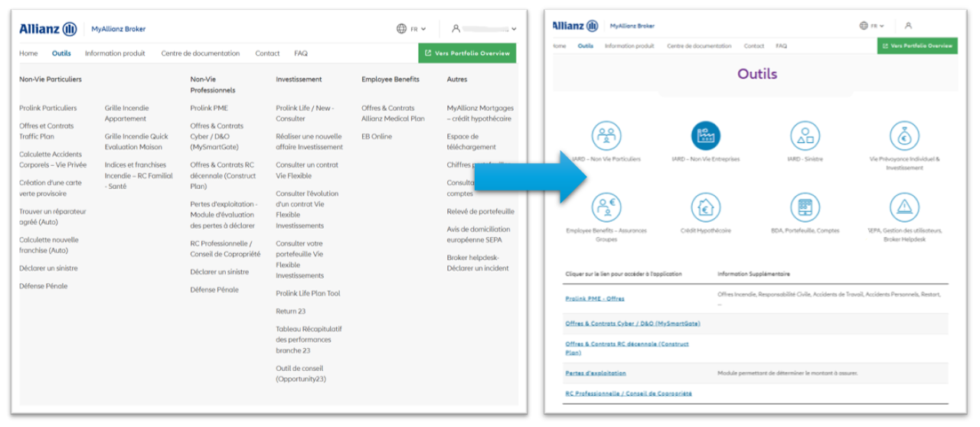980x427 pixels.
Task: Open Prolink Particuliers in the Outils menu
Action: [x=48, y=108]
